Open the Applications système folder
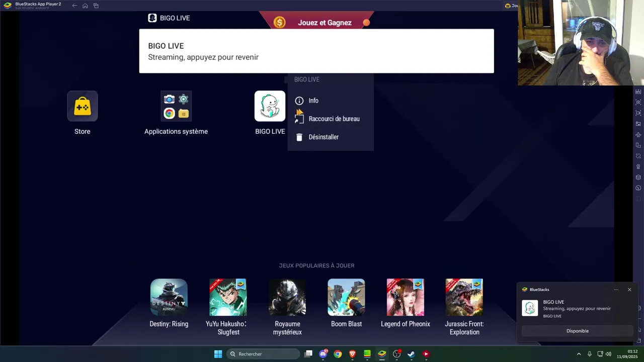Viewport: 644px width, 362px height. tap(176, 106)
